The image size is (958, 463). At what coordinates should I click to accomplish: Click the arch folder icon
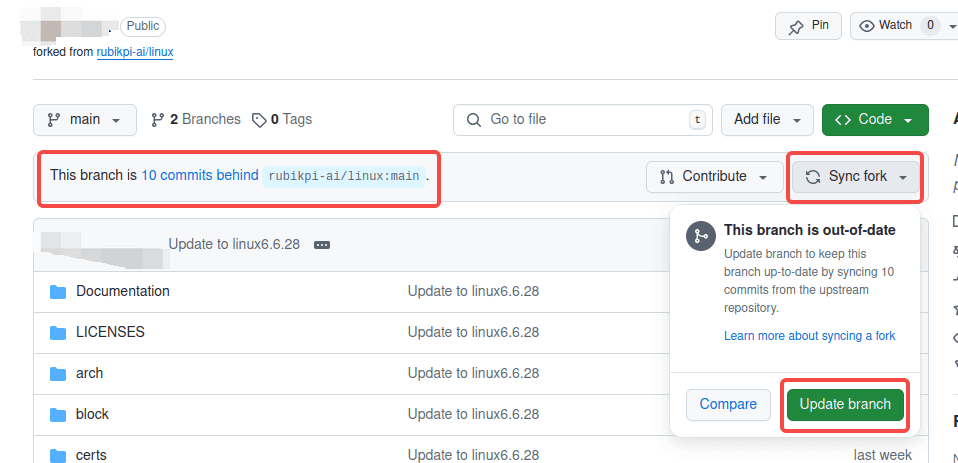(x=58, y=374)
